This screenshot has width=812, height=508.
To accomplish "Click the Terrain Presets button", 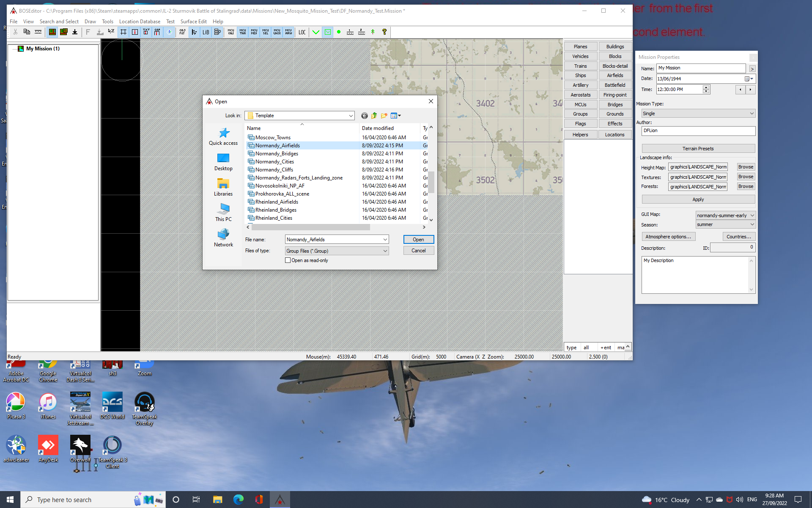I will pos(698,149).
